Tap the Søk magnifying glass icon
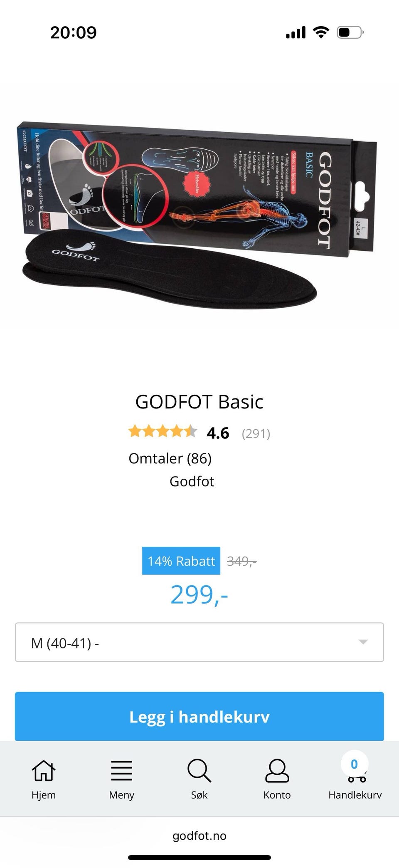Screen dimensions: 399x868 199,770
